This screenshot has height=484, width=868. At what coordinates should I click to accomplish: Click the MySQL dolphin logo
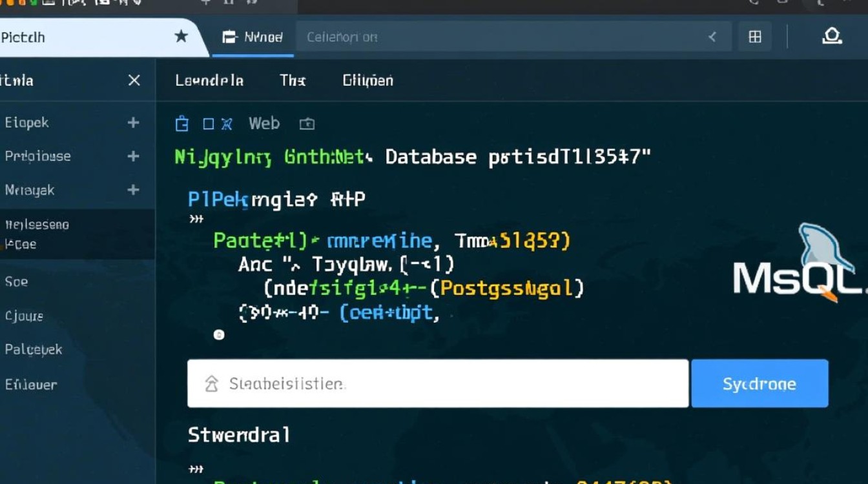817,248
